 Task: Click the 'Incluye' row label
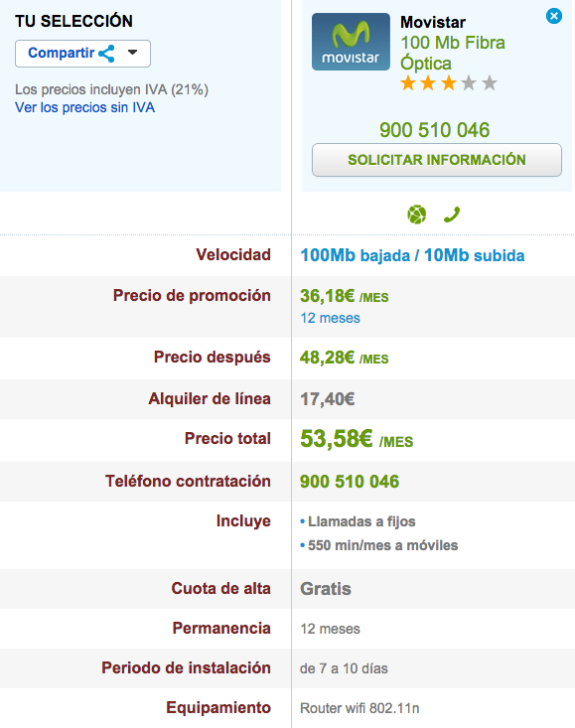[x=243, y=521]
